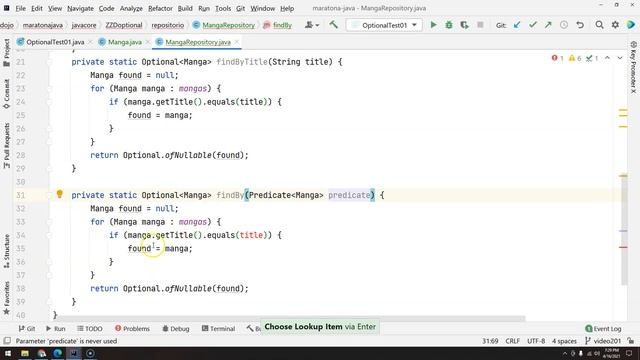
Task: Open the Problems tool window
Action: 132,328
